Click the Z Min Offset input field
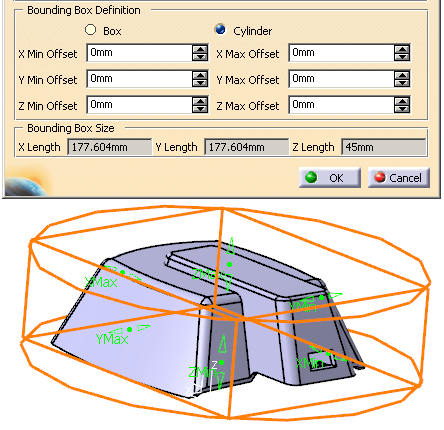The width and height of the screenshot is (444, 430). coord(139,105)
